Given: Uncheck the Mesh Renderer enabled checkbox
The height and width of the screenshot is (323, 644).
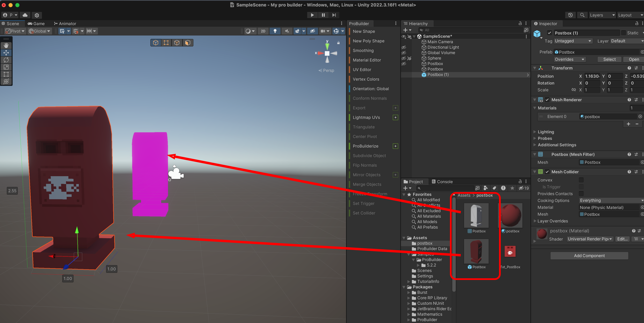Looking at the screenshot, I should click(x=547, y=100).
